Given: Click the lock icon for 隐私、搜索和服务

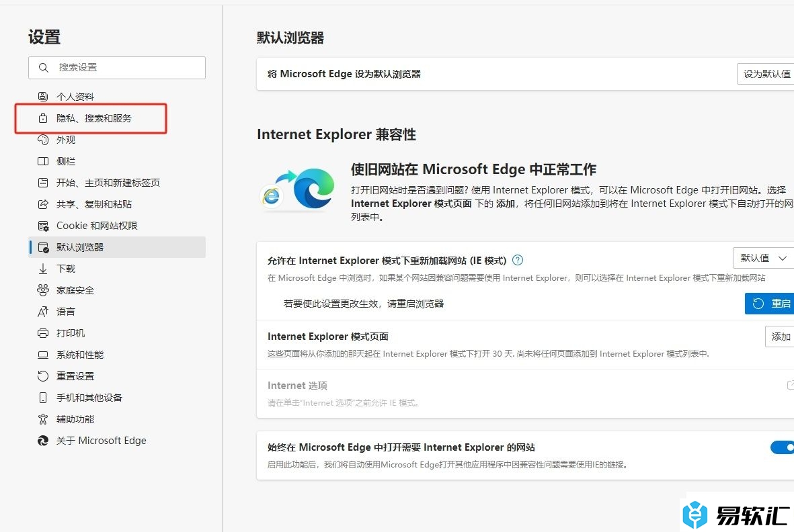Looking at the screenshot, I should coord(43,118).
